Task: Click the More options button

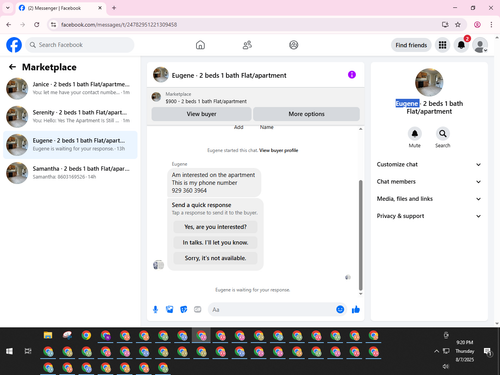Action: 306,114
